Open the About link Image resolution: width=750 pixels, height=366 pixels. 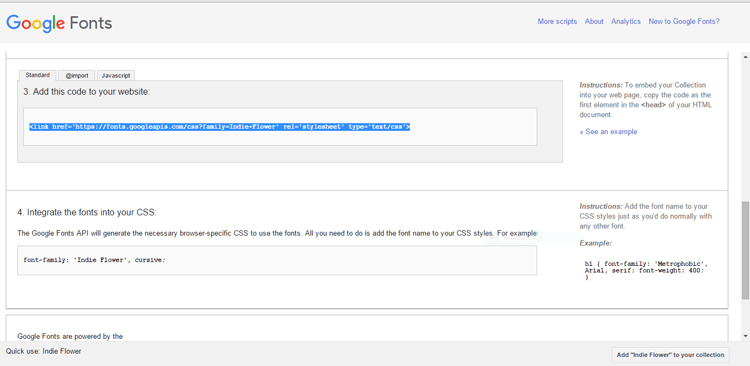point(594,22)
